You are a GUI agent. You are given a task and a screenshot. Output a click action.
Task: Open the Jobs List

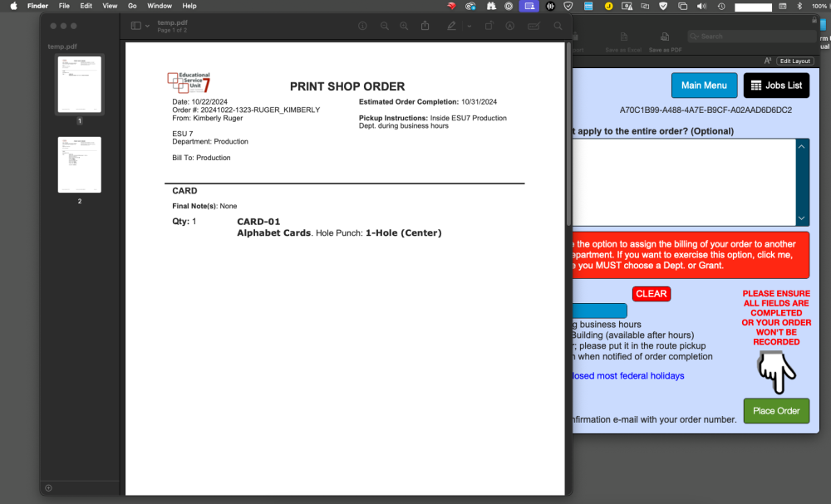point(776,86)
